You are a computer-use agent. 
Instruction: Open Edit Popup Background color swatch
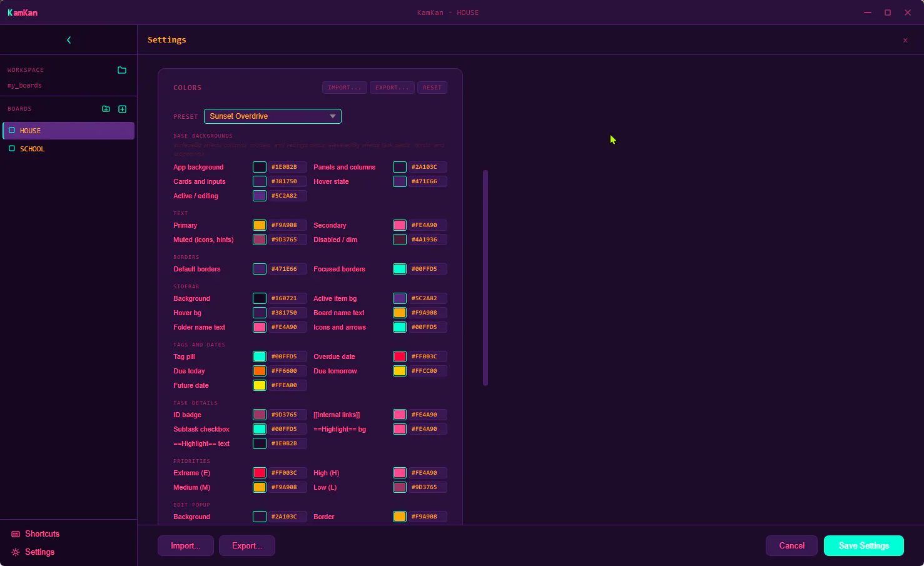260,517
